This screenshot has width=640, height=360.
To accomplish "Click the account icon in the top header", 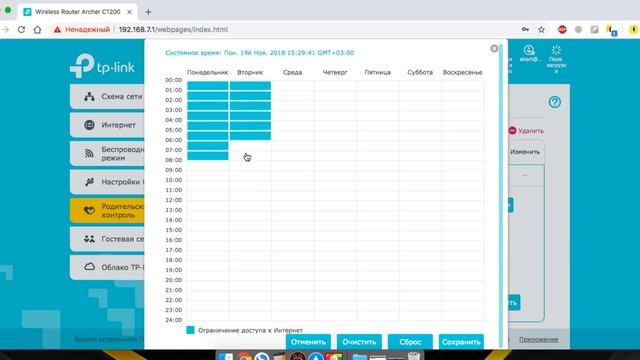I will (x=529, y=50).
